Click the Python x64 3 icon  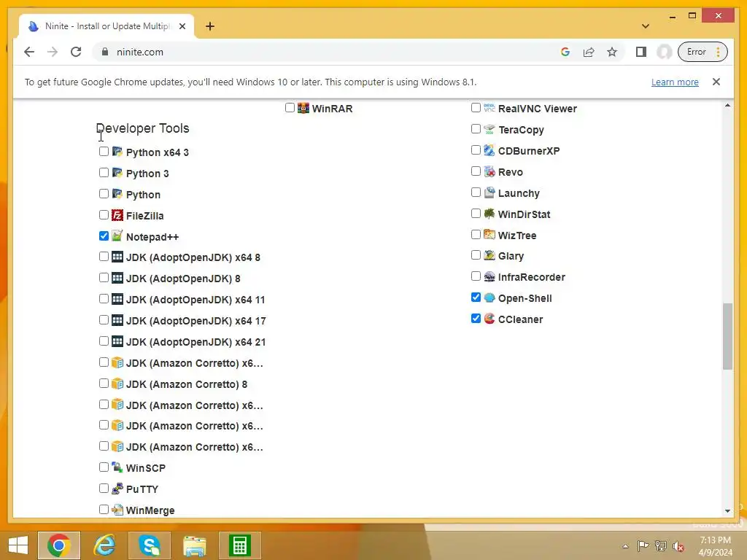point(117,152)
